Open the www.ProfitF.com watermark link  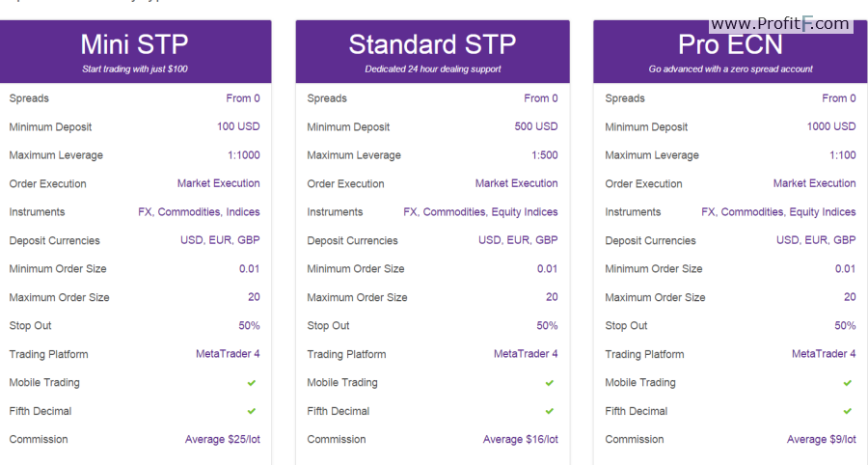pos(780,24)
